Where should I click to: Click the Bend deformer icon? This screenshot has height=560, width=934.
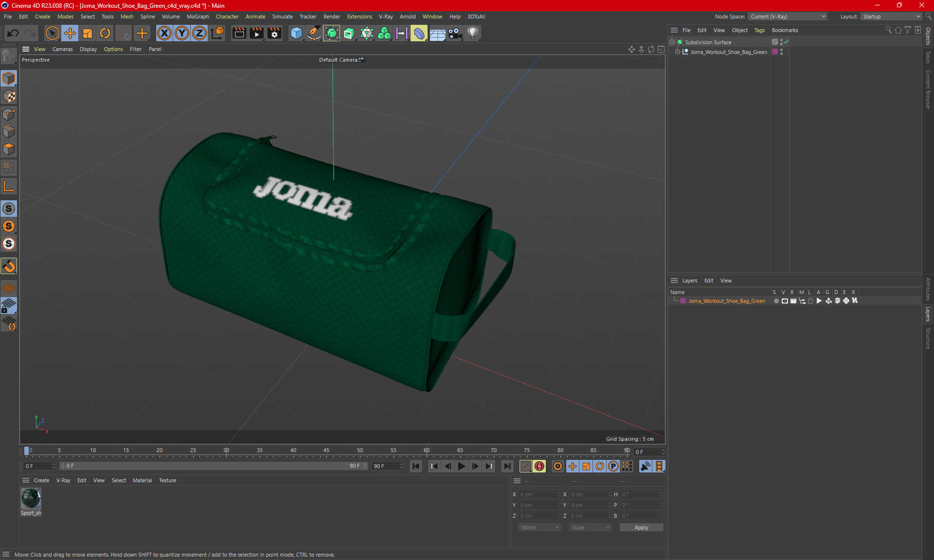[419, 33]
